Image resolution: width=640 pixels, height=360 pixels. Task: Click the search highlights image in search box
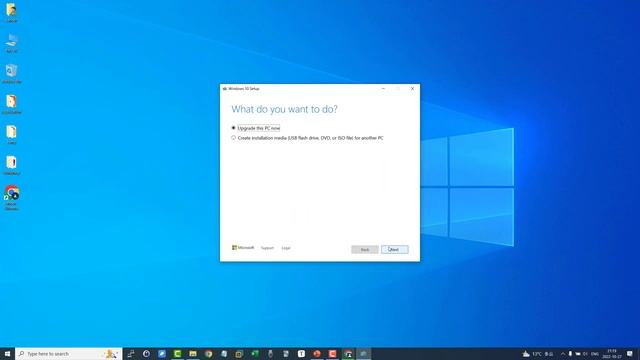111,354
